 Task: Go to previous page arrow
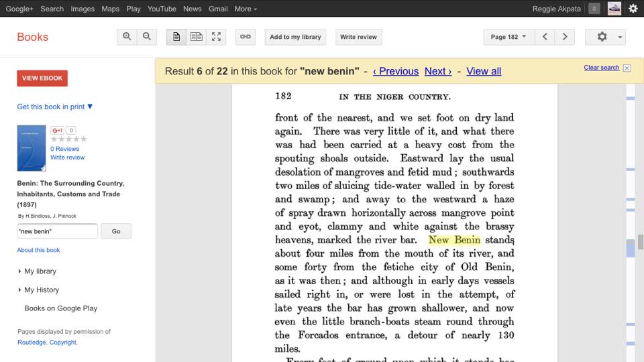(x=545, y=37)
